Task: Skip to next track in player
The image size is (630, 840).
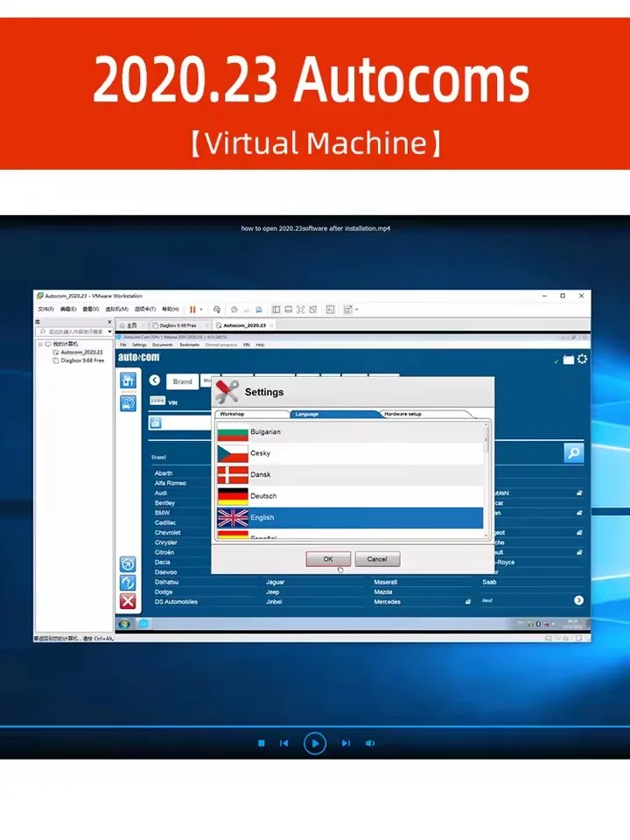Action: 346,743
